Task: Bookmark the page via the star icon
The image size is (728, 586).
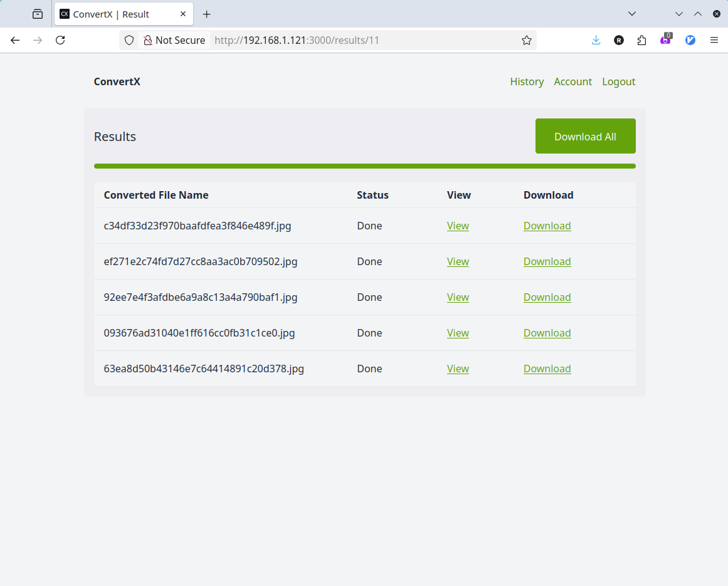Action: (526, 39)
